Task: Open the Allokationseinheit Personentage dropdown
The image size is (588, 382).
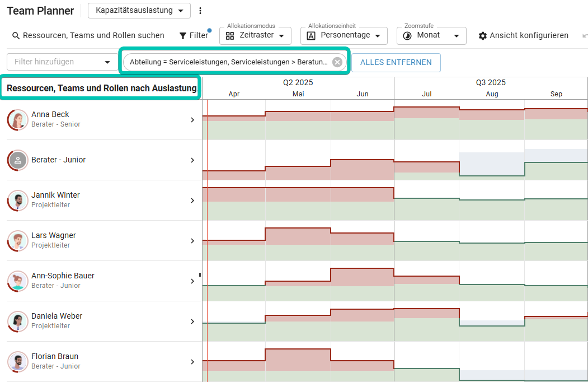Action: tap(345, 36)
